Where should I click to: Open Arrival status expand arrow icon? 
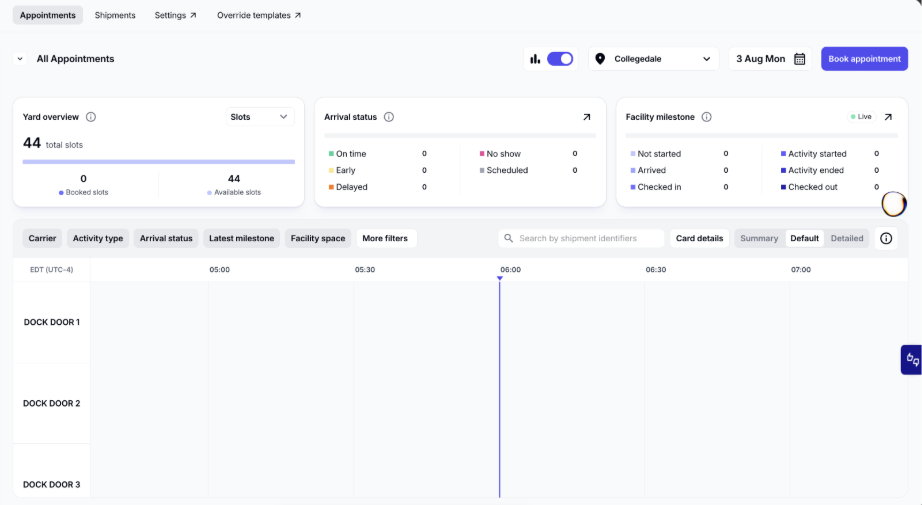586,117
